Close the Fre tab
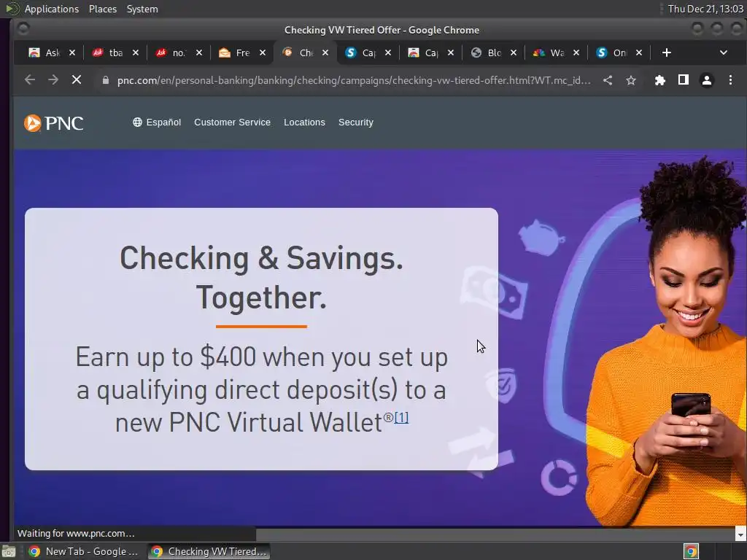 coord(263,52)
